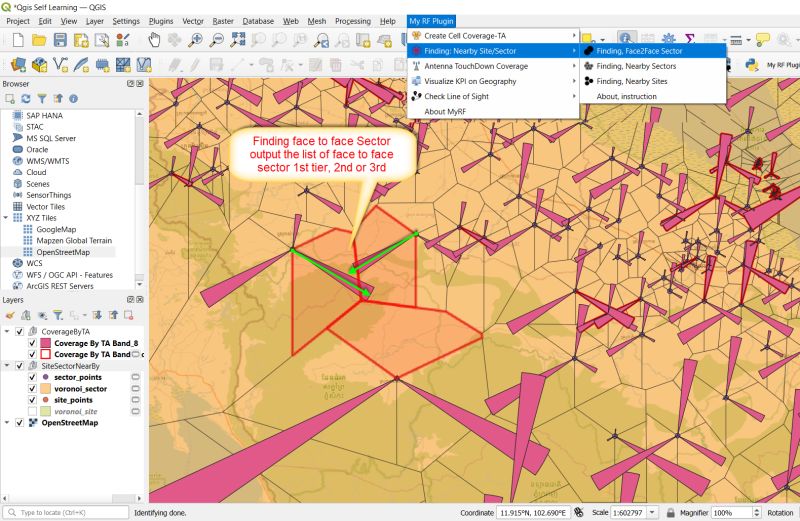
Task: Open the Plugins menu
Action: click(x=161, y=21)
